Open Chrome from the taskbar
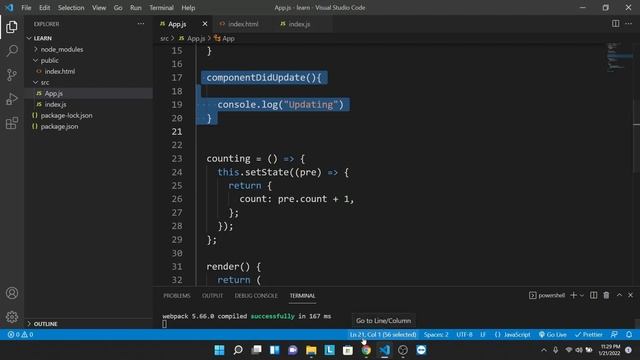 [366, 350]
